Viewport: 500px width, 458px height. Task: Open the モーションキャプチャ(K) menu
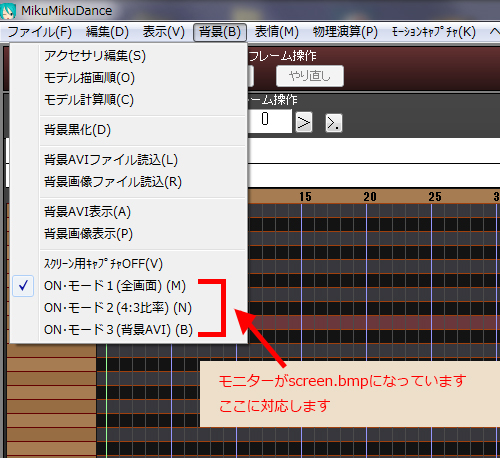pyautogui.click(x=434, y=32)
